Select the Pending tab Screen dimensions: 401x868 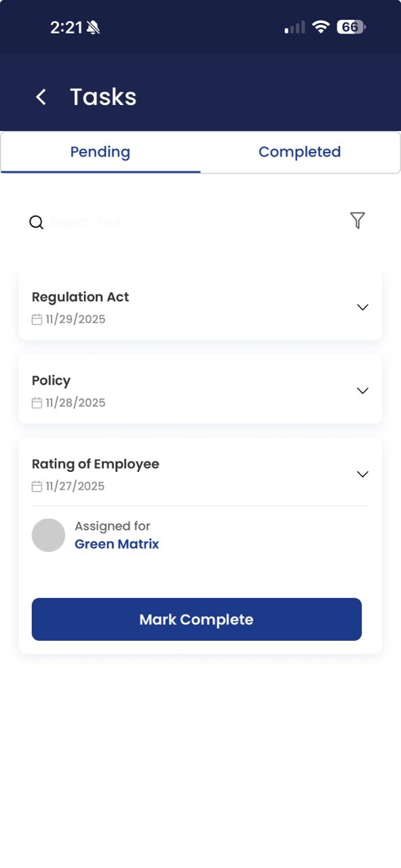pyautogui.click(x=100, y=152)
